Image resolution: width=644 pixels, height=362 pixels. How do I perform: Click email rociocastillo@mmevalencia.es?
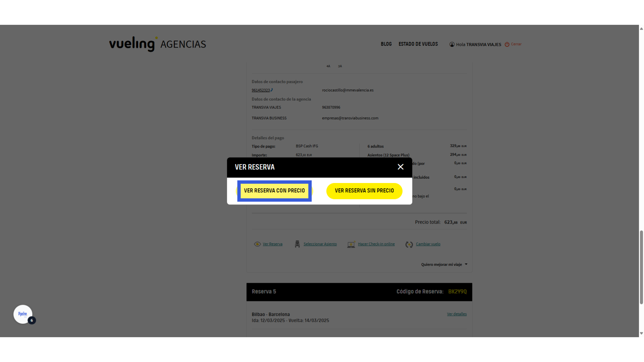347,90
